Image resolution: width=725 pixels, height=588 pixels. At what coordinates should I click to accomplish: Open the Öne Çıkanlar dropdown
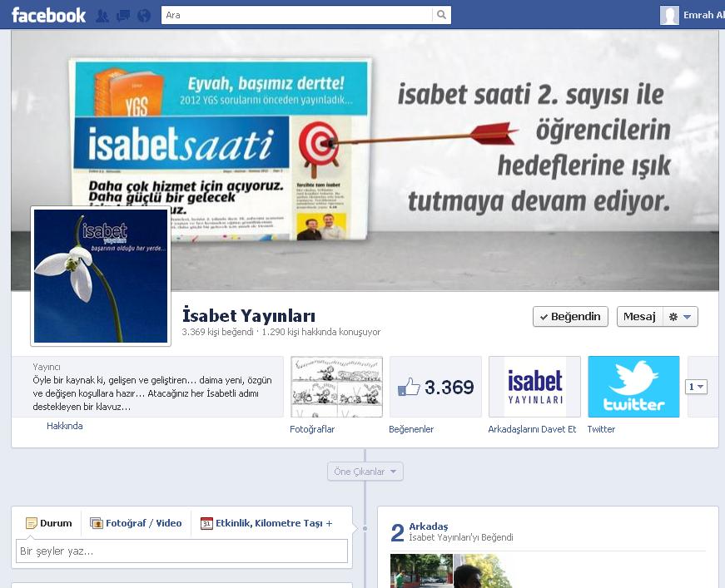click(365, 472)
